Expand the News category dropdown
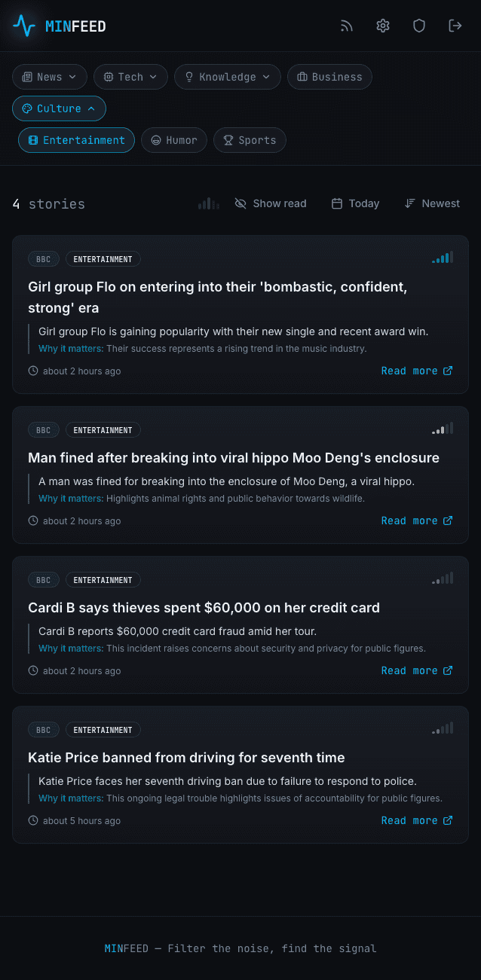Screen dimensions: 481x980 point(50,77)
